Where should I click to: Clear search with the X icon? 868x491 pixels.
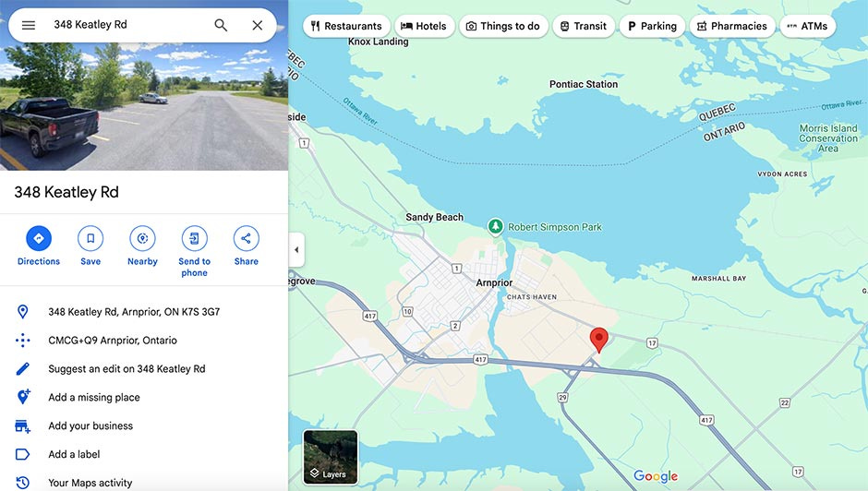(x=258, y=25)
